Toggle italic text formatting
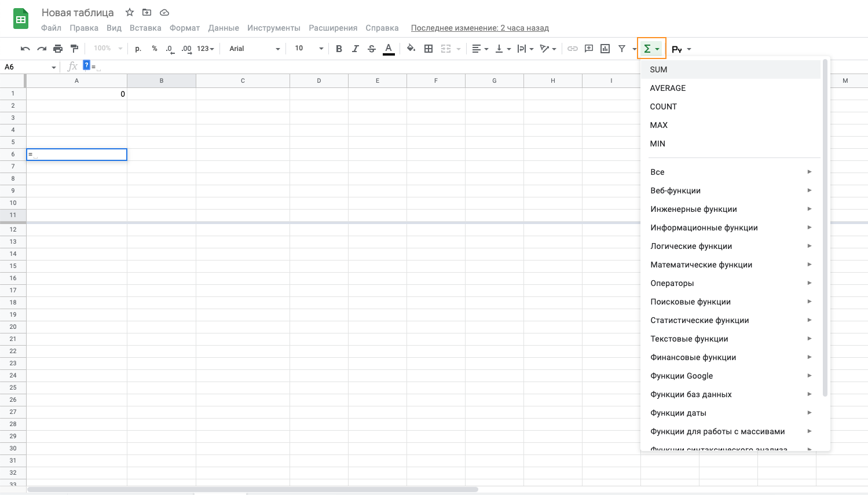 355,49
